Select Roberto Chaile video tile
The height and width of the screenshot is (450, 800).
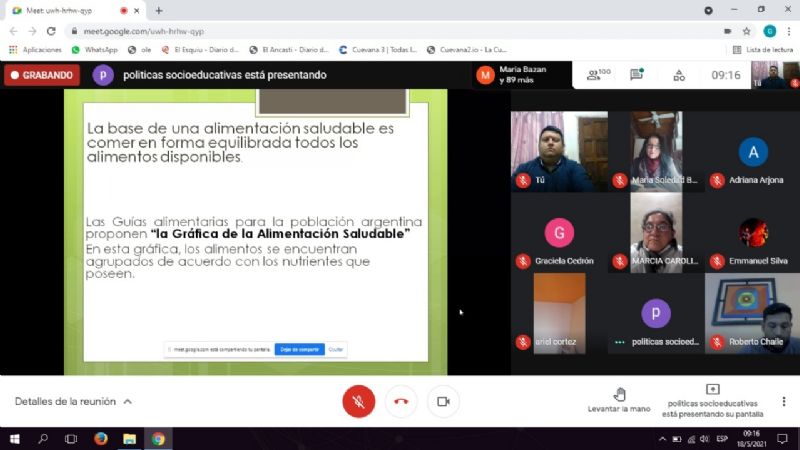click(x=753, y=313)
